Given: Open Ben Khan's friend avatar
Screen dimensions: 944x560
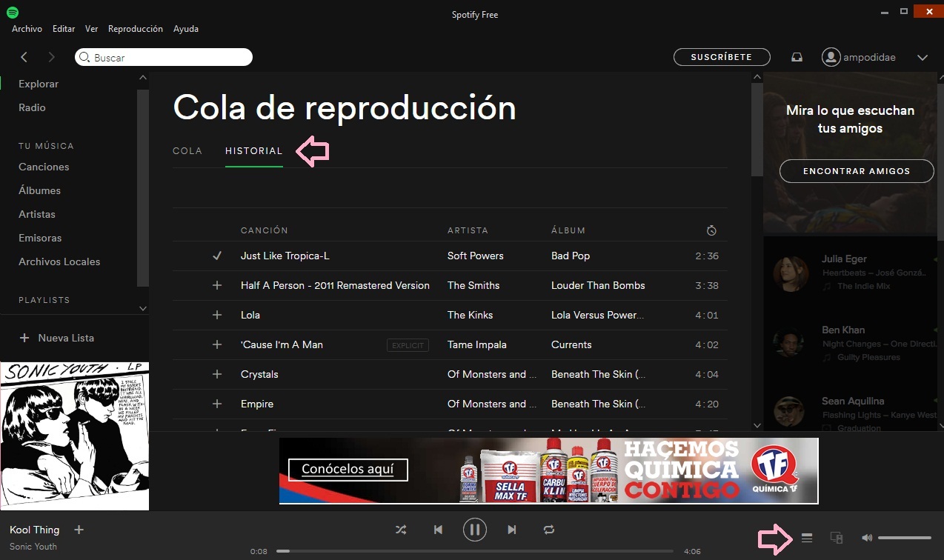Looking at the screenshot, I should tap(790, 343).
